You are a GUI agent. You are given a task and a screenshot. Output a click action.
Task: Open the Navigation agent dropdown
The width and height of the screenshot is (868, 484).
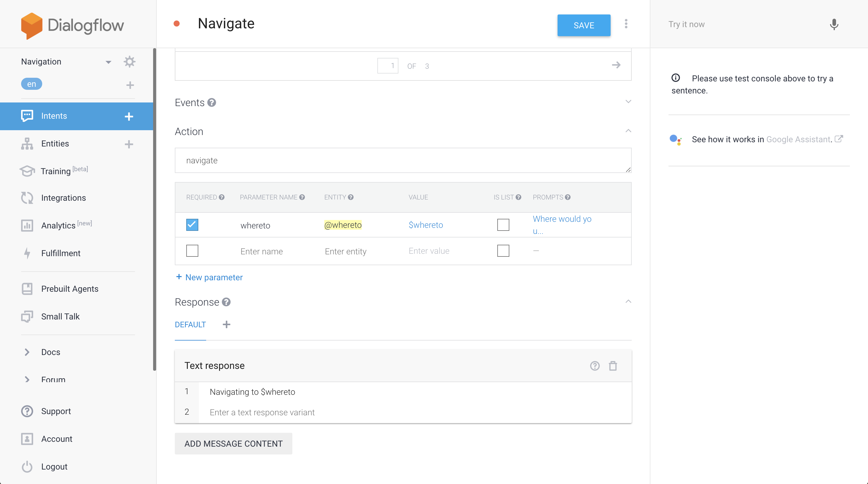(x=108, y=62)
